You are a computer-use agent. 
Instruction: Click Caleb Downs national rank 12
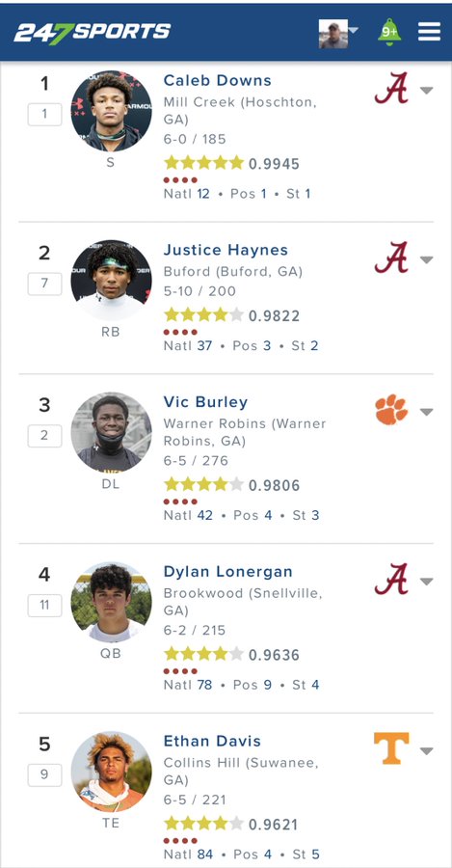[x=203, y=194]
